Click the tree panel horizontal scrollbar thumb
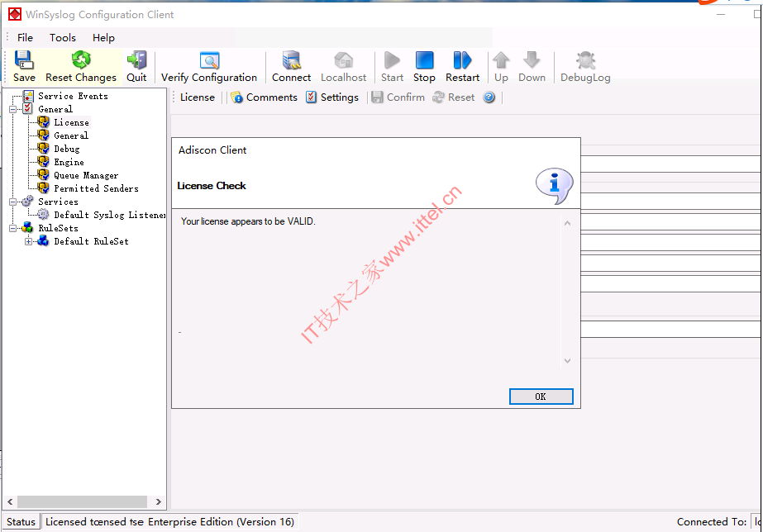The width and height of the screenshot is (763, 532). click(x=82, y=501)
